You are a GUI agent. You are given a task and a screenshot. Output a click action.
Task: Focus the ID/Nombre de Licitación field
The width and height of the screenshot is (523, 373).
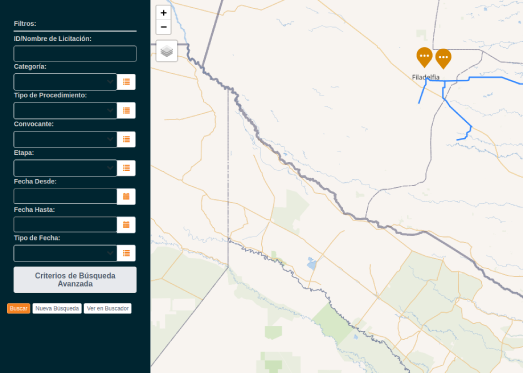click(x=75, y=53)
